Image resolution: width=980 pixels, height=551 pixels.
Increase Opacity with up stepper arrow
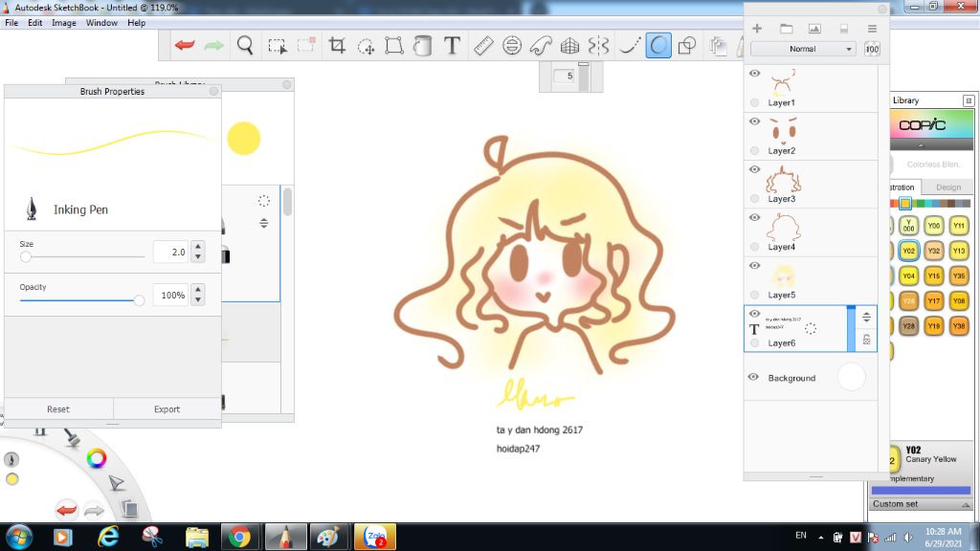tap(198, 289)
